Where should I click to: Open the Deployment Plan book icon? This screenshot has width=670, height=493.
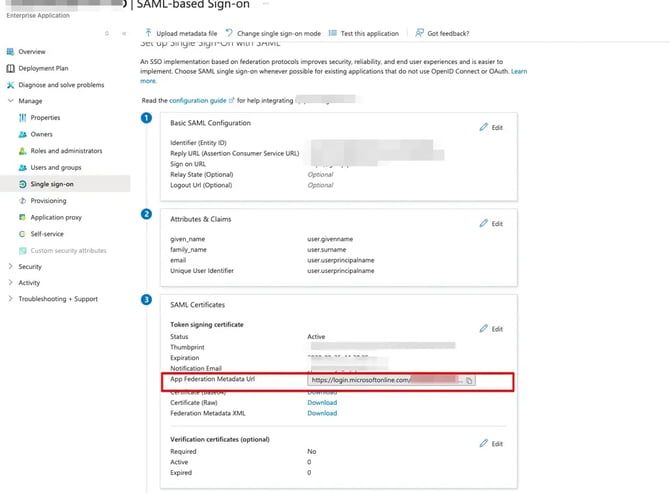[10, 68]
